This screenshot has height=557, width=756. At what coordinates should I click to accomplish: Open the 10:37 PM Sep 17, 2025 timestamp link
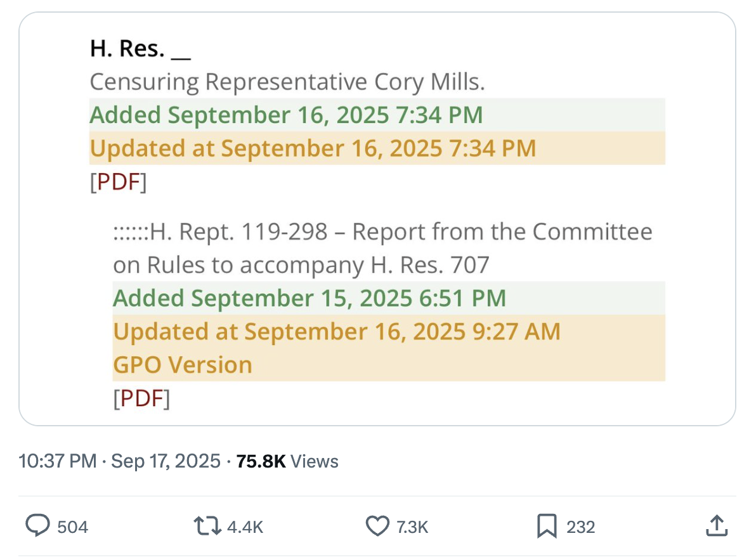tap(120, 461)
